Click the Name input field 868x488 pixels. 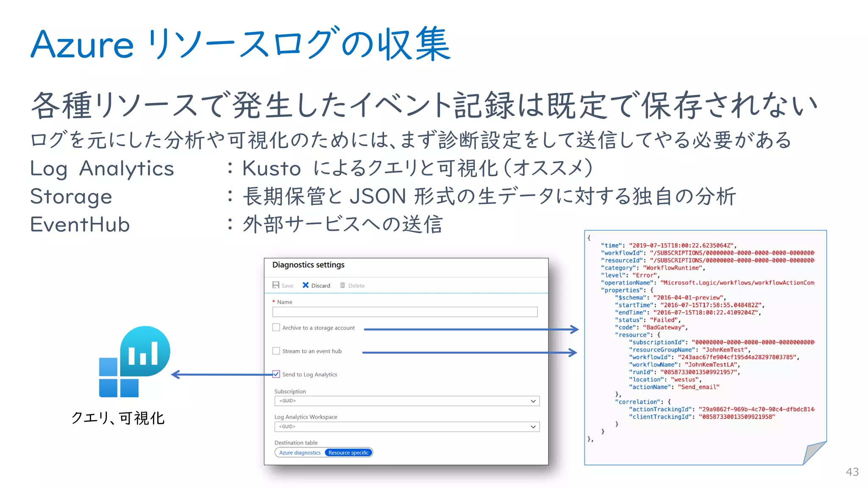[405, 312]
